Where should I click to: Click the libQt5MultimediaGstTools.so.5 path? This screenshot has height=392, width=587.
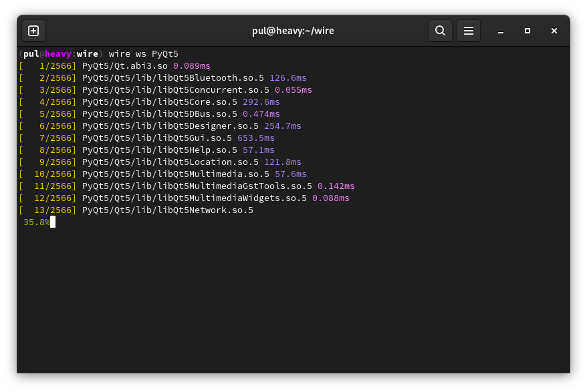(197, 186)
